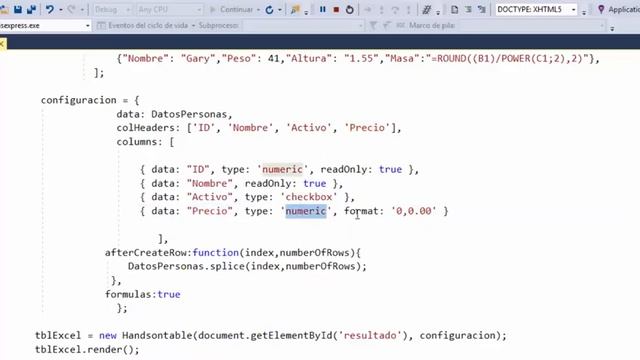Open the Subproceso thread dropdown
Screen dimensions: 640x360
pyautogui.click(x=302, y=26)
